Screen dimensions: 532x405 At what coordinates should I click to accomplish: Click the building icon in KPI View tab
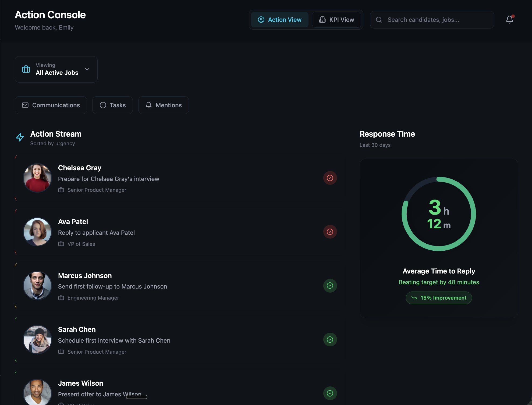[x=322, y=19]
